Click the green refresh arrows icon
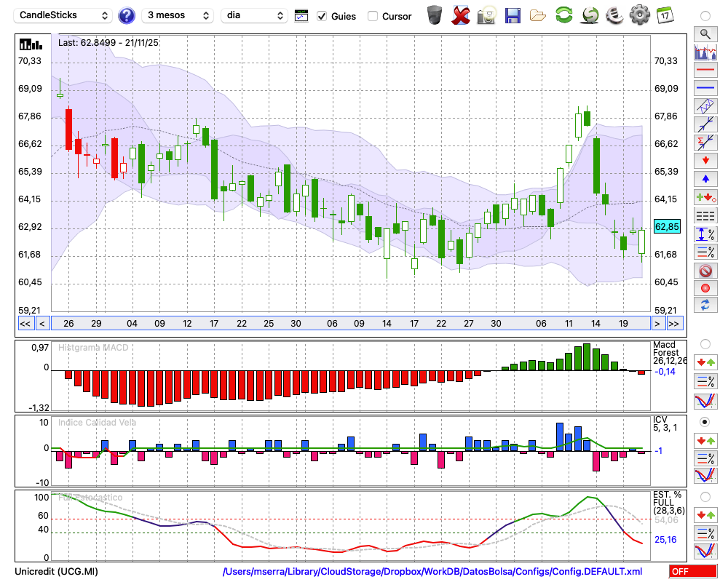The width and height of the screenshot is (728, 582). (x=563, y=15)
